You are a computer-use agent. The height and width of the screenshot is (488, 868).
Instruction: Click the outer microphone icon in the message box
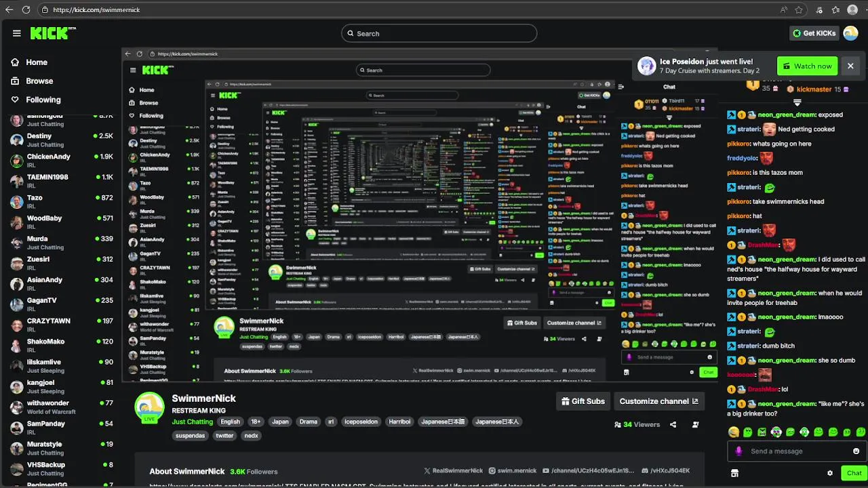(x=739, y=451)
